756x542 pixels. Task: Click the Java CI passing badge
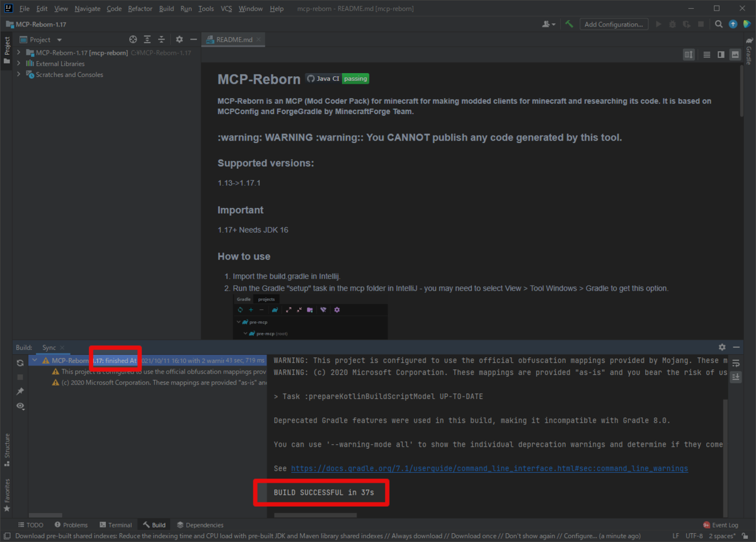(x=337, y=79)
